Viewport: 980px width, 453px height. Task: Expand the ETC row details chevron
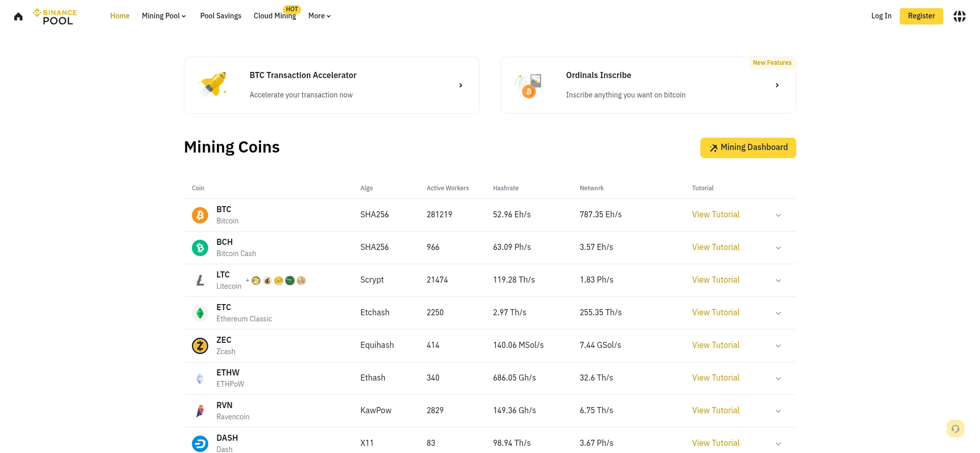point(778,313)
